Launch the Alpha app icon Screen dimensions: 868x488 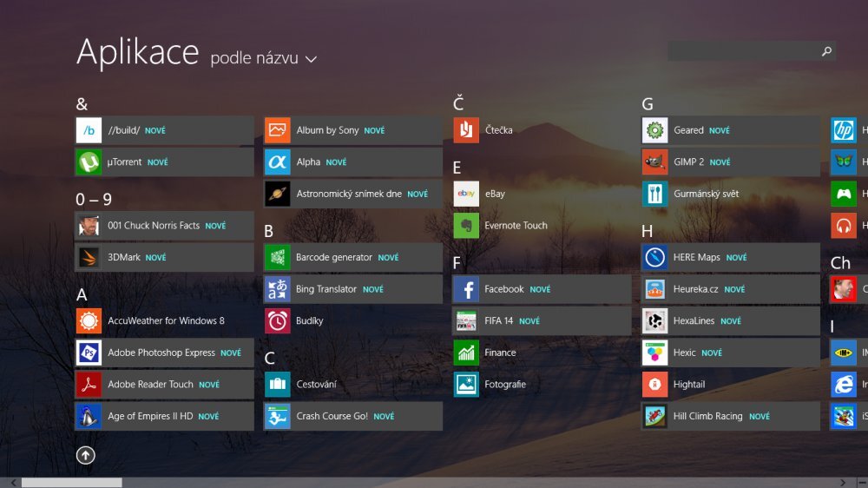[x=278, y=162]
